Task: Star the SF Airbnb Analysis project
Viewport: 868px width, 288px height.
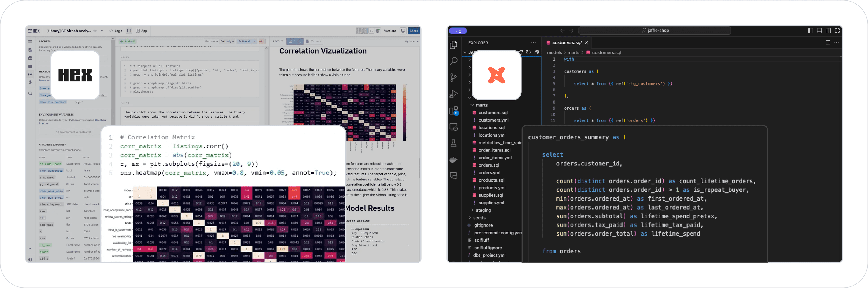Action: tap(95, 31)
